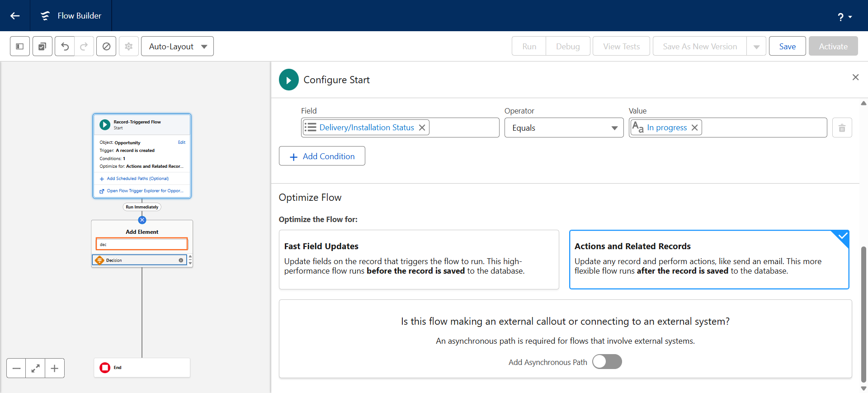Click the End element icon
868x393 pixels.
(105, 368)
